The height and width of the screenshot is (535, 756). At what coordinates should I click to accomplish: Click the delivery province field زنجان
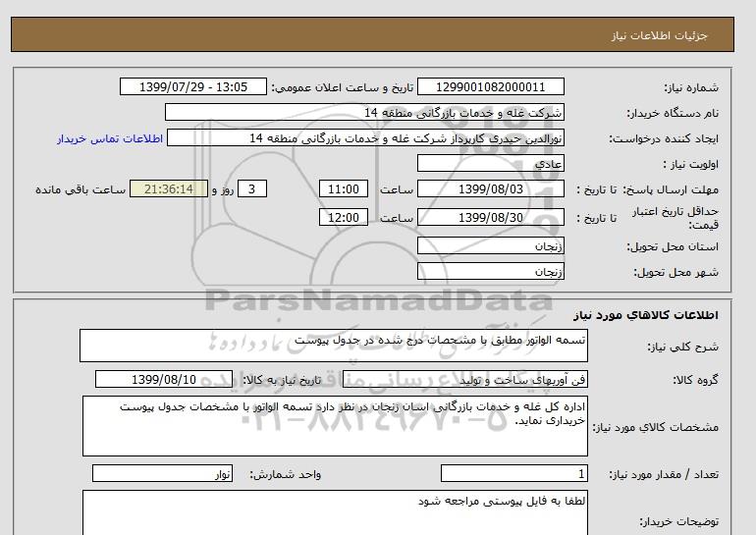click(490, 245)
